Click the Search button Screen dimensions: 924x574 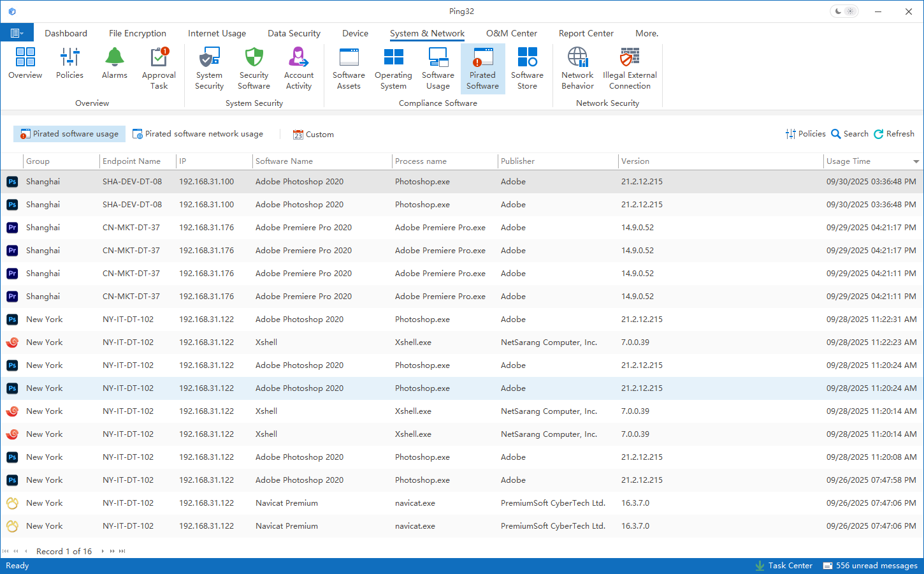[x=849, y=134]
